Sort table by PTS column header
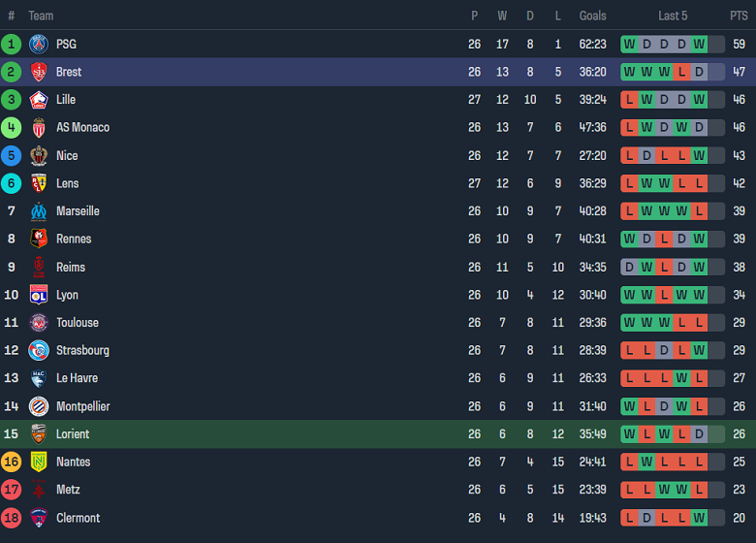 [739, 16]
